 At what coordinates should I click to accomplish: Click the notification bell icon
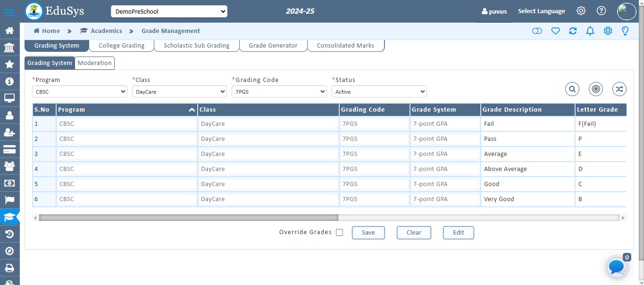tap(590, 31)
